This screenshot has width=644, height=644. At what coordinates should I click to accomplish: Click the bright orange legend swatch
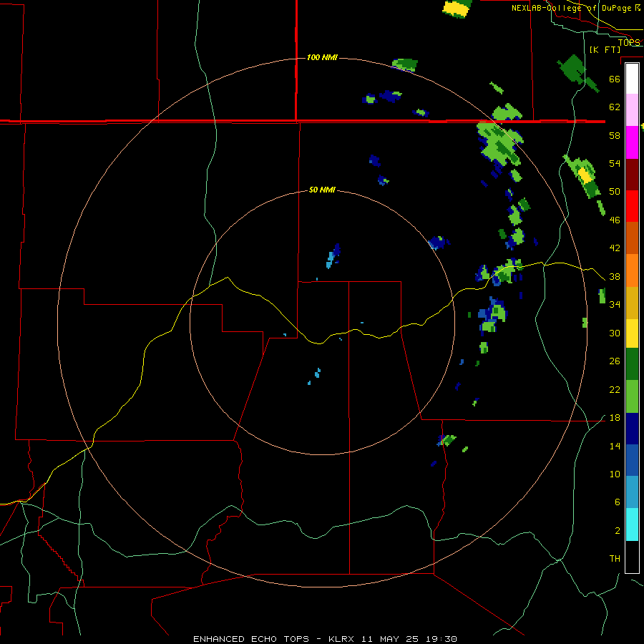(632, 270)
